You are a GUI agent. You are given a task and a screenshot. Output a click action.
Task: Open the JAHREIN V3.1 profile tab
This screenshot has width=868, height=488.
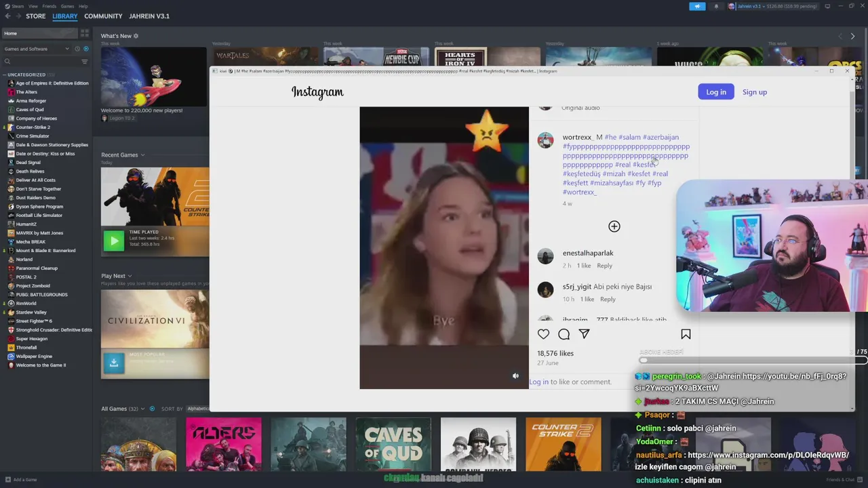pos(149,16)
